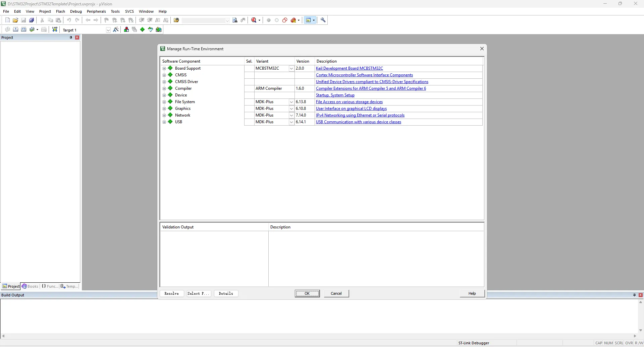Click the Select Software Packs icon
Viewport: 644px width, 347px height.
(151, 29)
